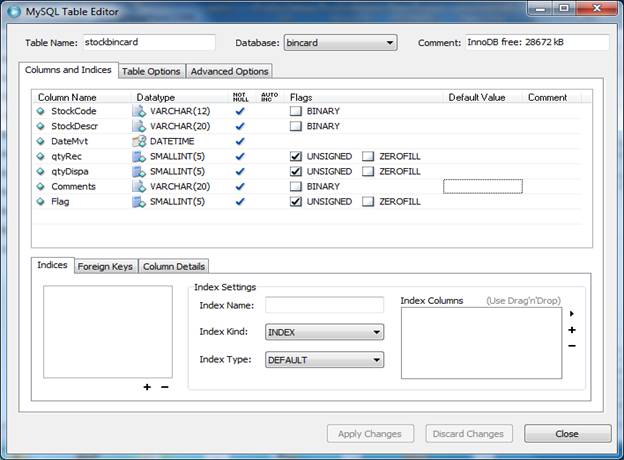Click the Column Name header

tap(67, 97)
